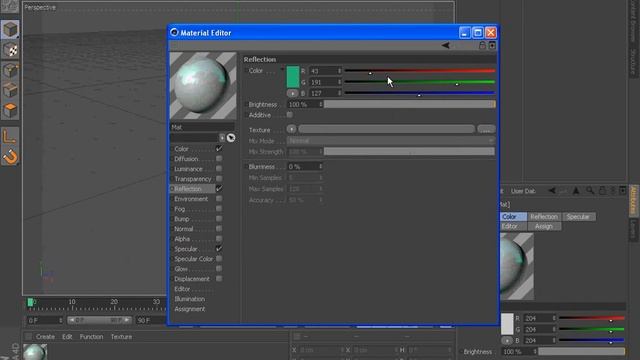Open the Function menu in material manager
The width and height of the screenshot is (640, 360).
click(91, 337)
